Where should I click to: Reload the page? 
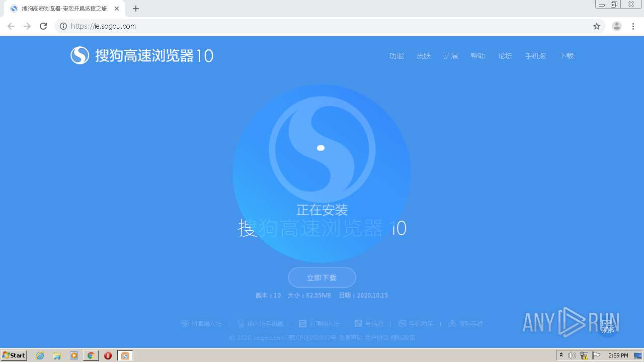(x=43, y=26)
